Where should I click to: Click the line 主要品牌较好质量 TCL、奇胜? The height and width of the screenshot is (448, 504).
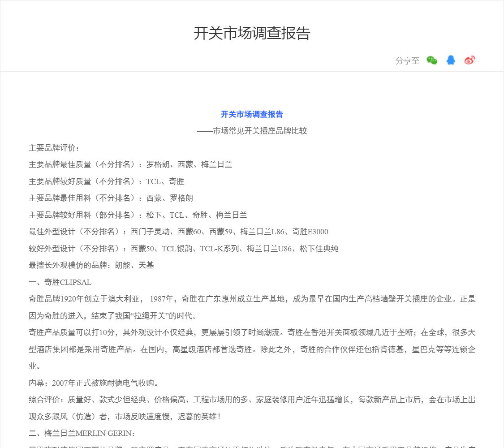point(106,181)
